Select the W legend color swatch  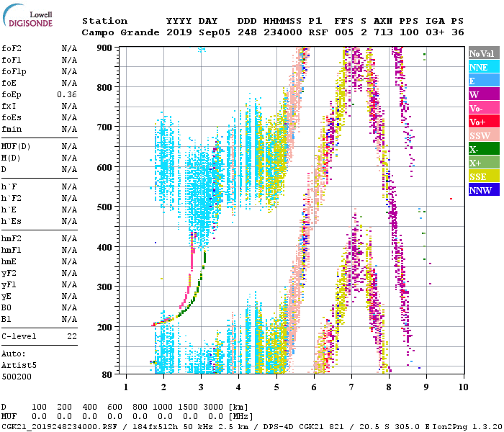484,94
